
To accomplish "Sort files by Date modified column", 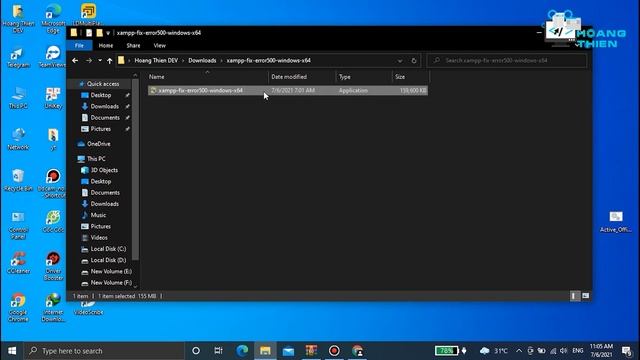I will coord(302,77).
